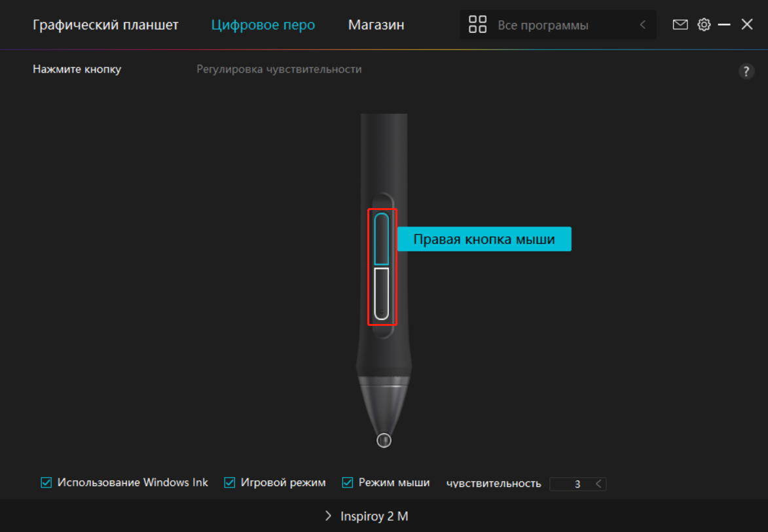The height and width of the screenshot is (532, 768).
Task: Click the sensitivity value field showing 3
Action: coord(571,484)
